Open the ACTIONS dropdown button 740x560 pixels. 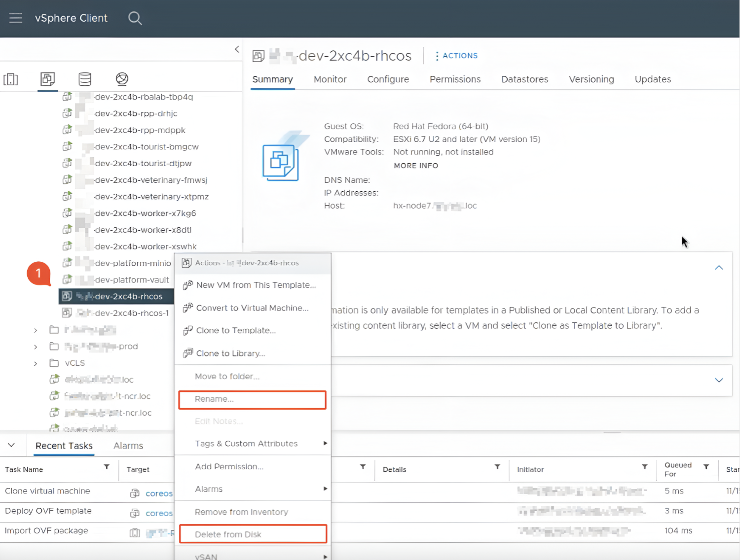point(456,56)
